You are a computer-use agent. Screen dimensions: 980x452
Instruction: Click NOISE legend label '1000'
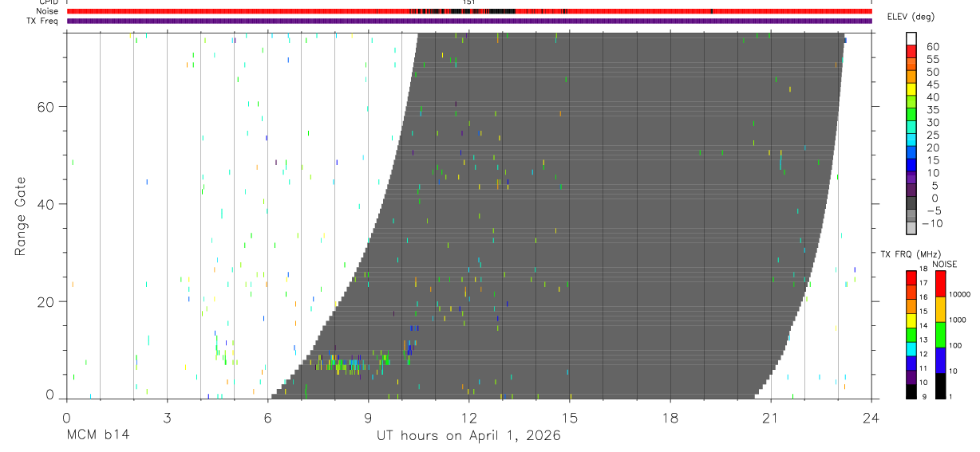(x=958, y=320)
